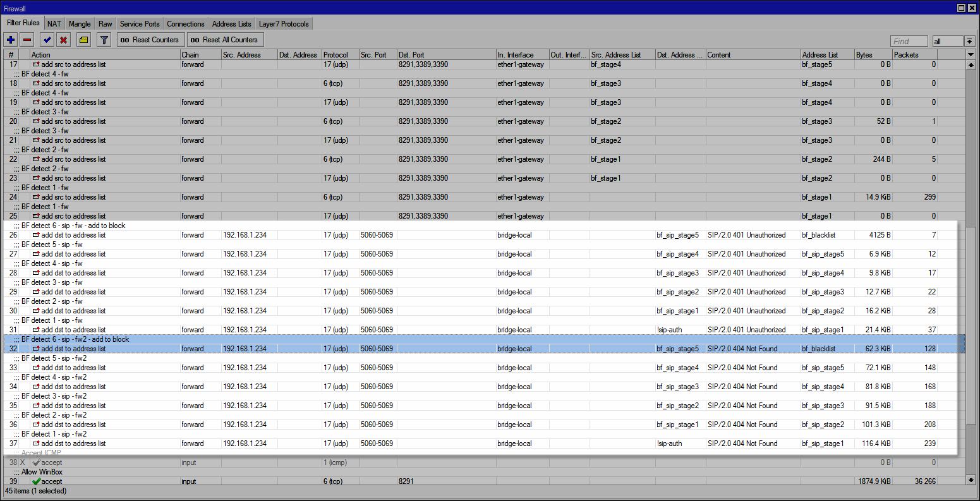Open the Layer7 Protocols tab
The width and height of the screenshot is (980, 501).
(x=284, y=24)
